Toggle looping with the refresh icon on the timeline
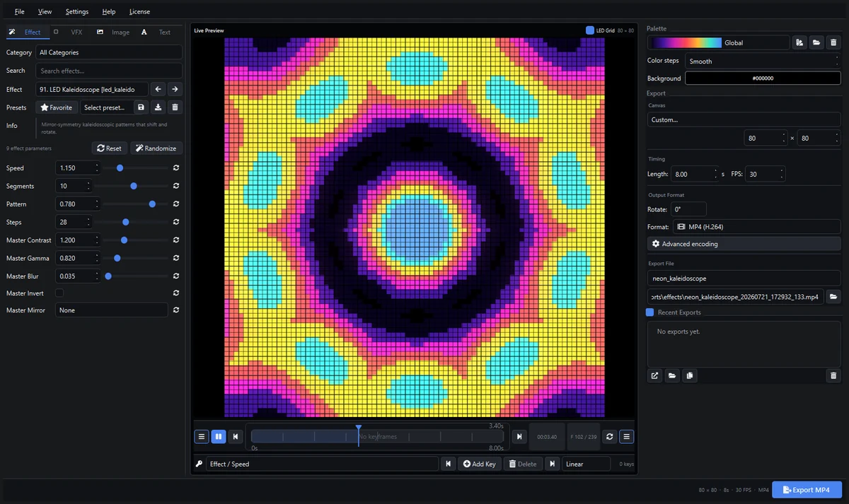Viewport: 849px width, 504px height. 610,437
